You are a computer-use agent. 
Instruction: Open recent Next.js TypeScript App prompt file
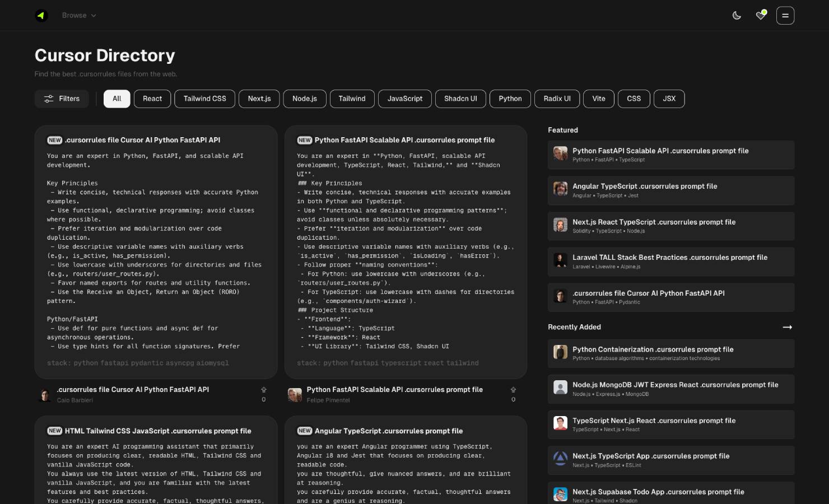pyautogui.click(x=671, y=460)
